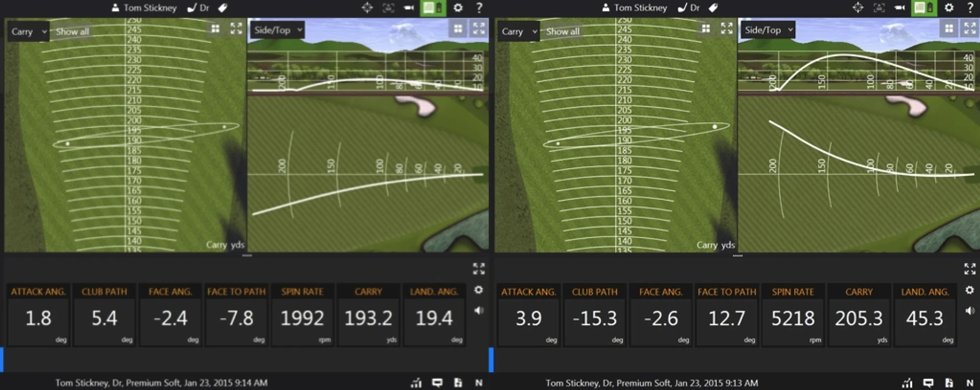Open the Carry dropdown in left window

(x=28, y=31)
